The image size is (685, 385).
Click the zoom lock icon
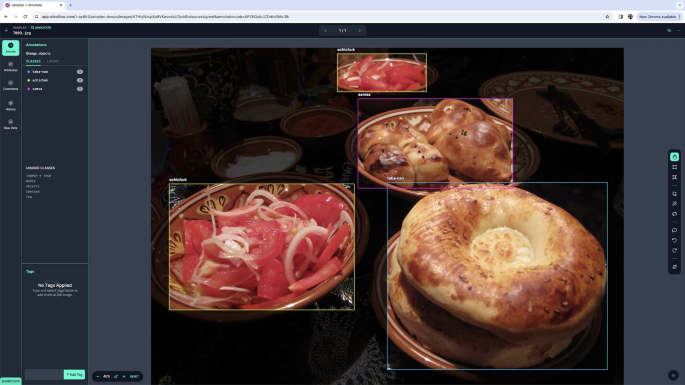(116, 376)
